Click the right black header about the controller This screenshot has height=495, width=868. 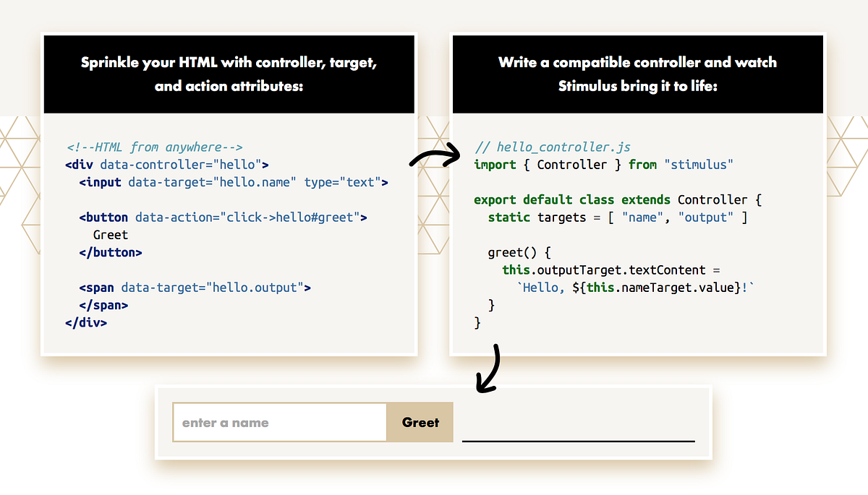click(637, 74)
